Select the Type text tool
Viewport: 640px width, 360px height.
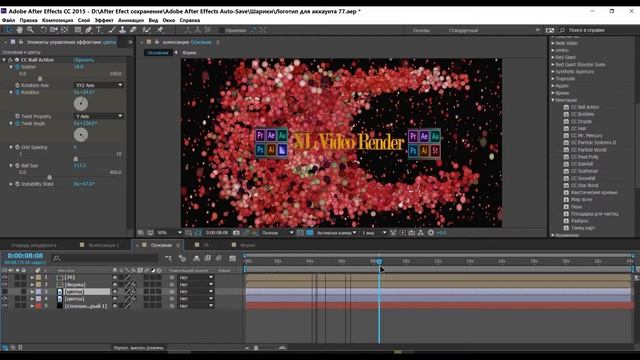[99, 30]
